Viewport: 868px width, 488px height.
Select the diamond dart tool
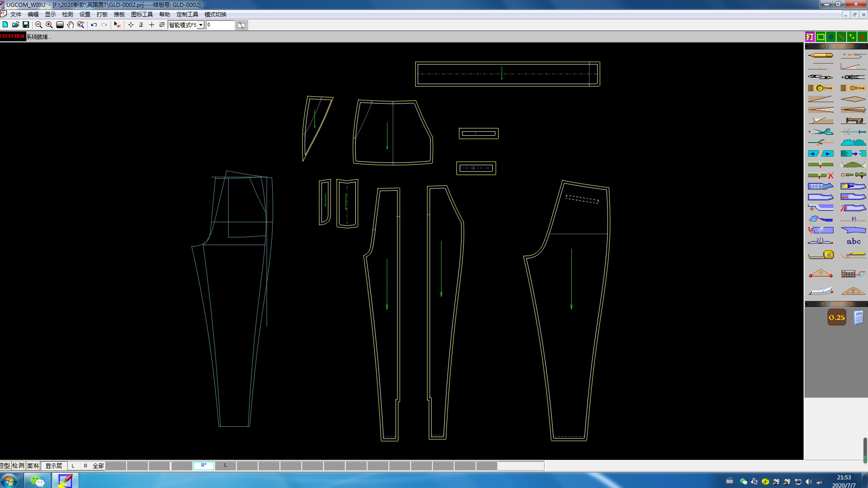tap(853, 99)
